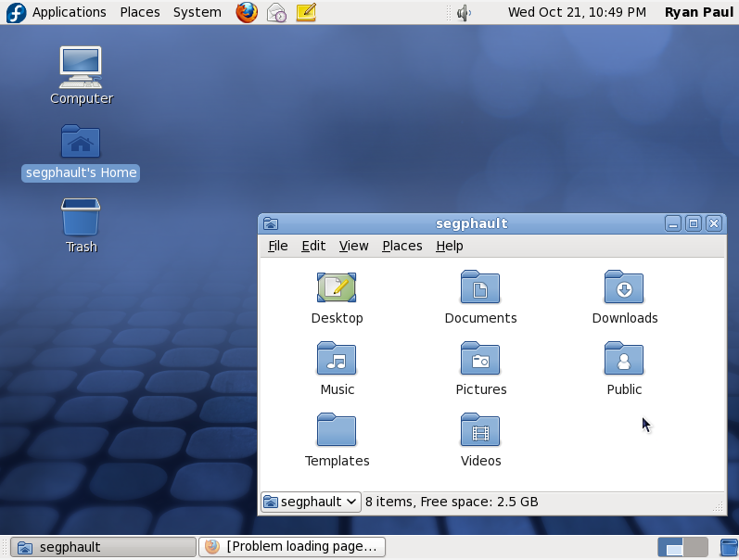Open the Edit menu

[313, 246]
